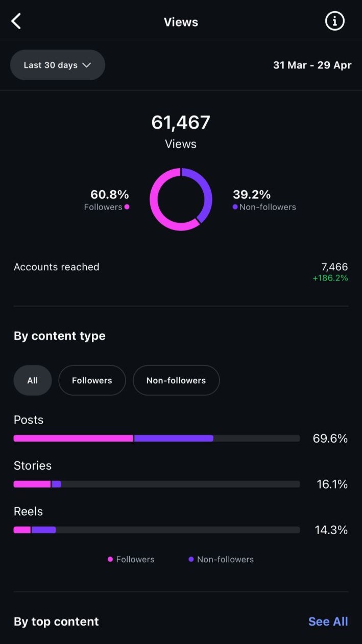The width and height of the screenshot is (362, 644).
Task: Click the Followers dot beside 60.8%
Action: click(127, 207)
